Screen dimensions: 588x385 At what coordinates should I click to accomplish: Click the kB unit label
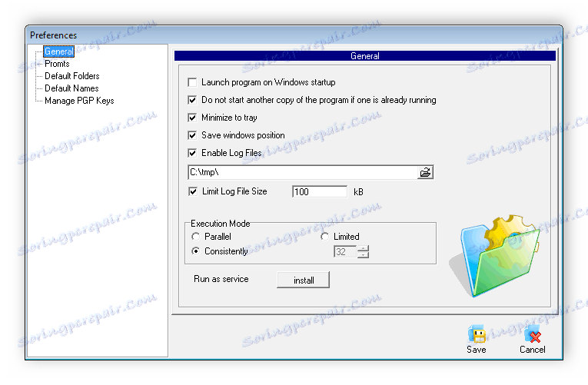pyautogui.click(x=358, y=192)
